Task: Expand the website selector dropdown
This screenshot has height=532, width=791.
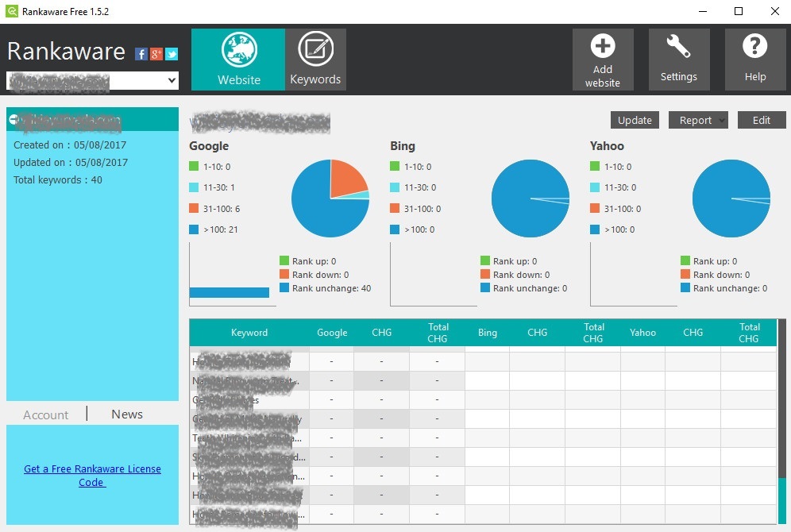Action: point(172,80)
